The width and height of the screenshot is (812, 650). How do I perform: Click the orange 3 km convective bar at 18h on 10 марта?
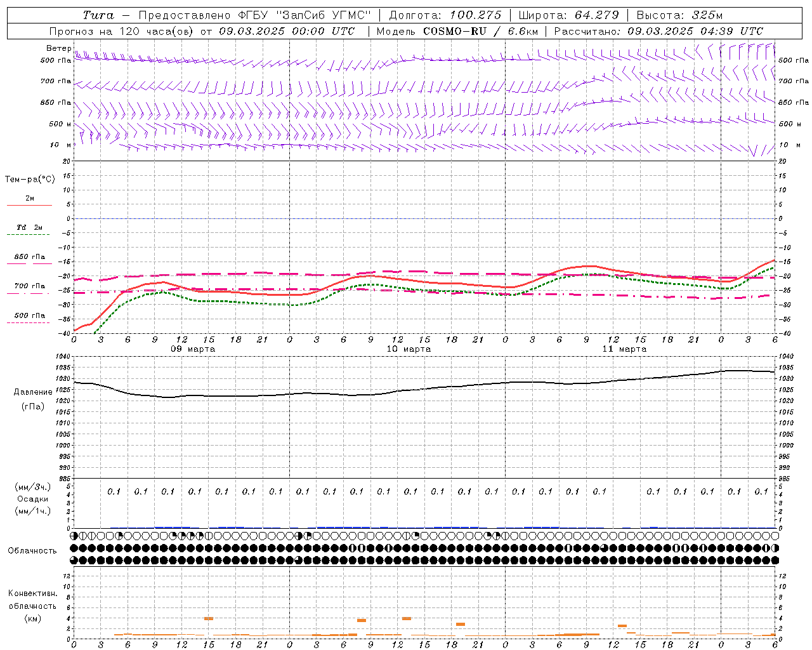(x=461, y=625)
